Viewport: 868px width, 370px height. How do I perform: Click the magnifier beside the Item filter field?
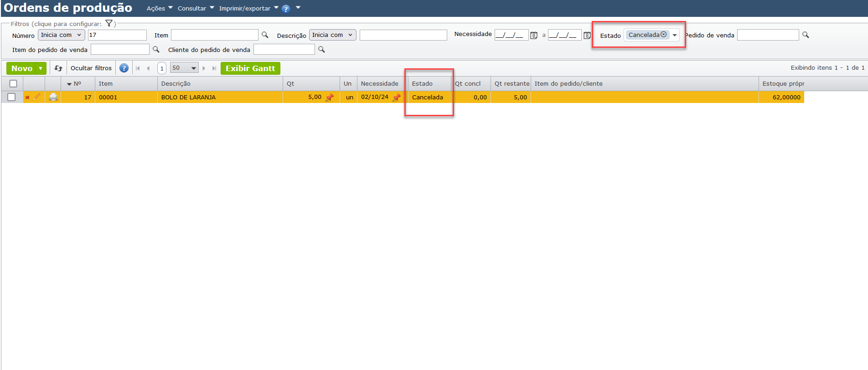tap(265, 35)
